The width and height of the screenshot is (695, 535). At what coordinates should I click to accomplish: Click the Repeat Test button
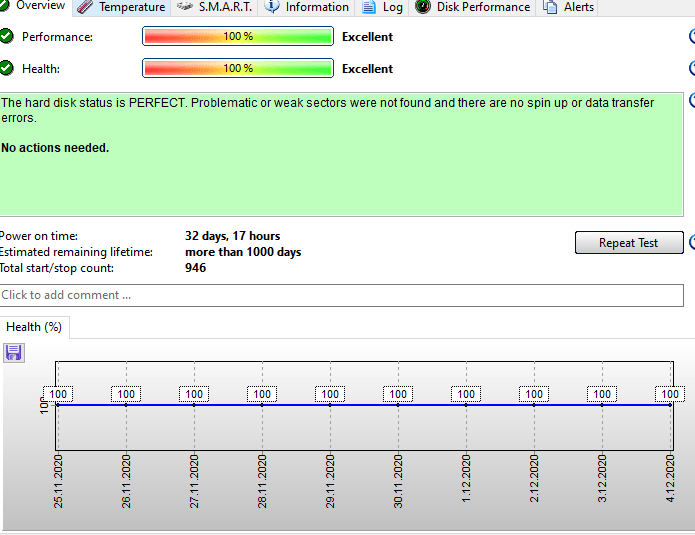[629, 242]
